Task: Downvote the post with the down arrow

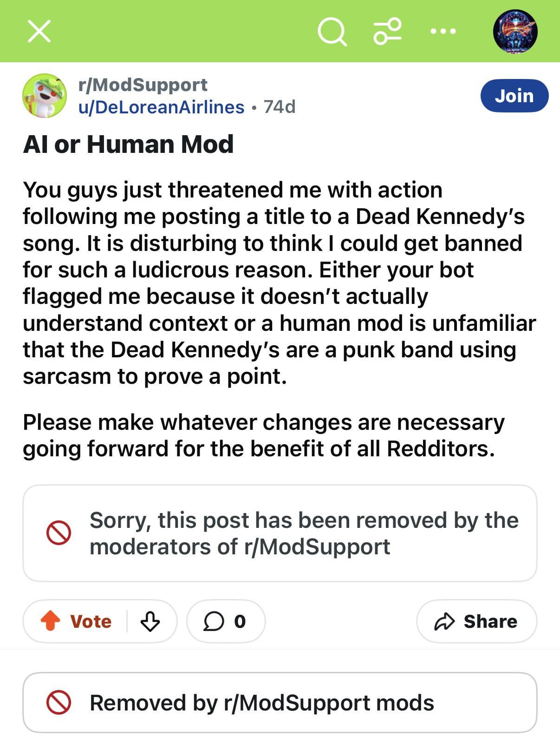Action: (x=150, y=621)
